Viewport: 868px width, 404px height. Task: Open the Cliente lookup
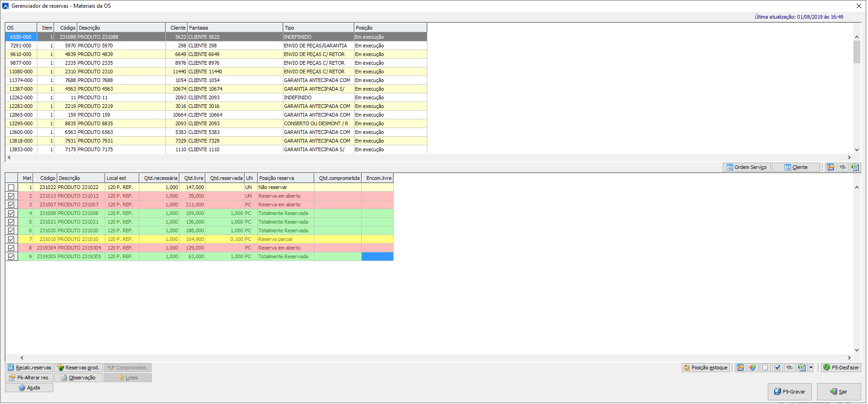click(796, 167)
